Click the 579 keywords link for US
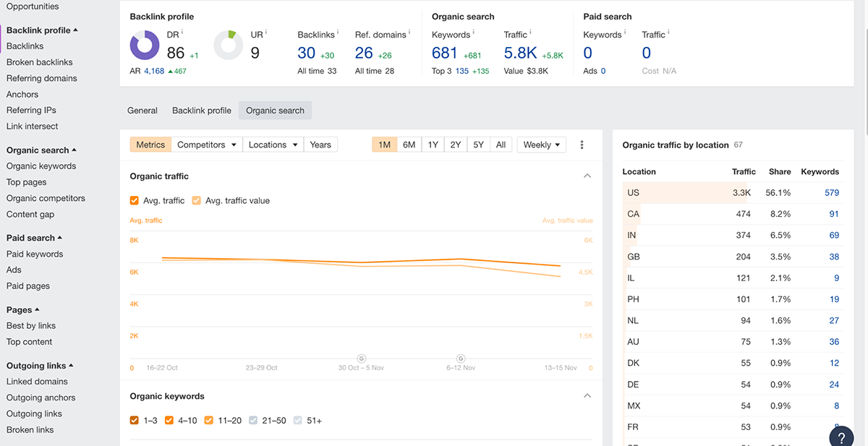This screenshot has height=446, width=868. (x=831, y=193)
